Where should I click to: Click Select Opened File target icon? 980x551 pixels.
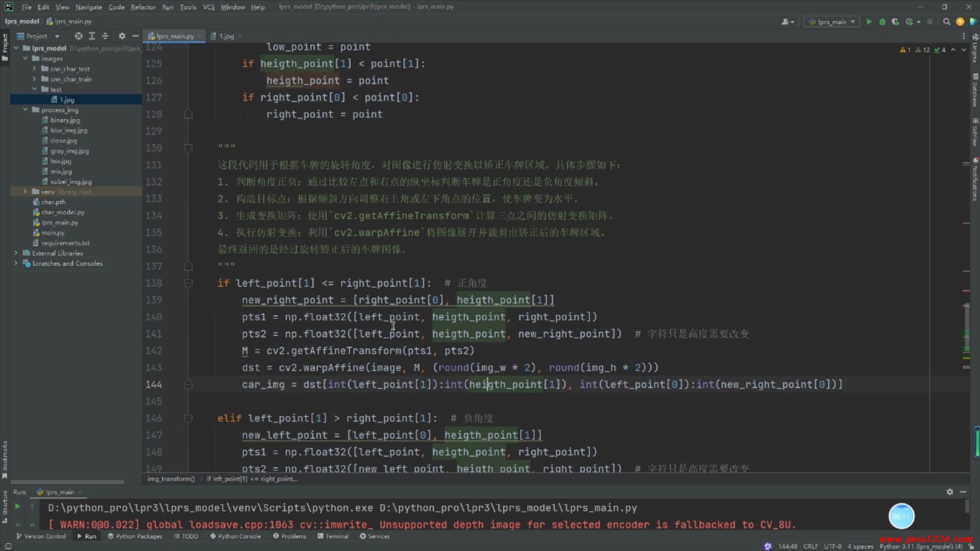click(78, 36)
